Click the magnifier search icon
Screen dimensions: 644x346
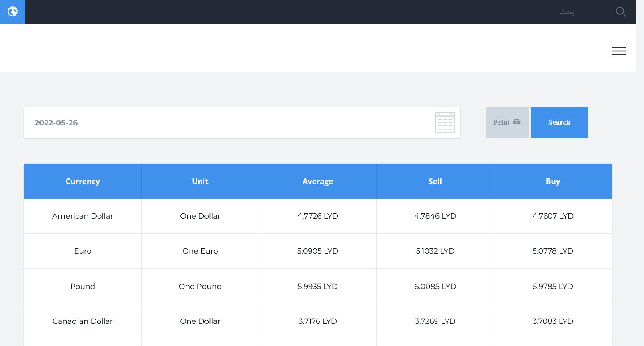coord(620,12)
